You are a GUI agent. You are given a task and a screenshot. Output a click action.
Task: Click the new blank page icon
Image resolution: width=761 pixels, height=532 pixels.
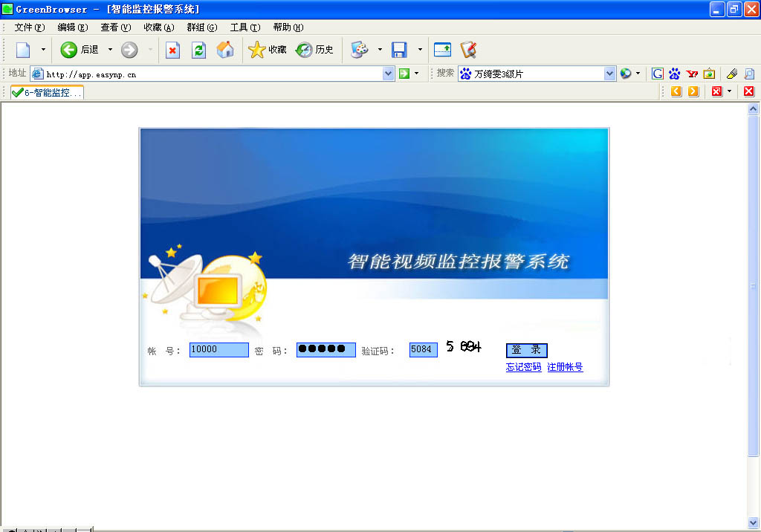(x=23, y=50)
